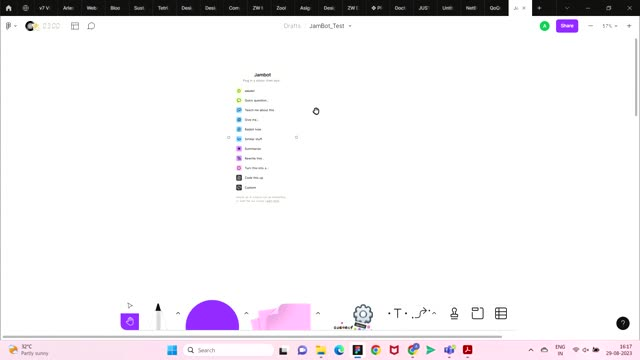Choose Jambot 'Similar stuff' option

pos(249,139)
